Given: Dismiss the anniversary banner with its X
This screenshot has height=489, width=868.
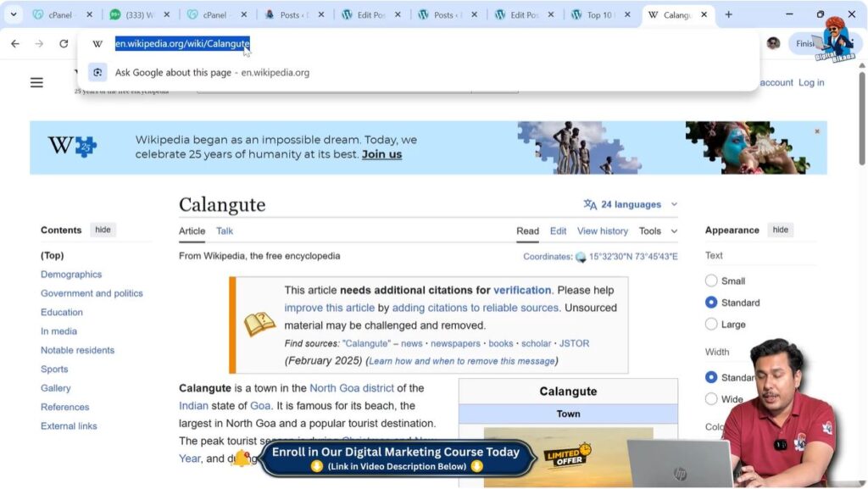Looking at the screenshot, I should click(x=816, y=131).
